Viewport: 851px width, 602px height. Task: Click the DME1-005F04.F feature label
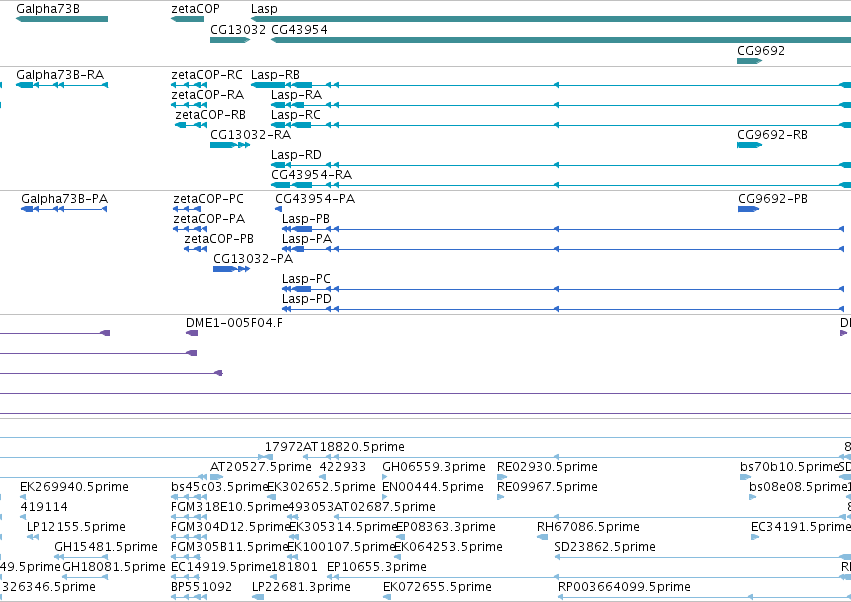234,323
